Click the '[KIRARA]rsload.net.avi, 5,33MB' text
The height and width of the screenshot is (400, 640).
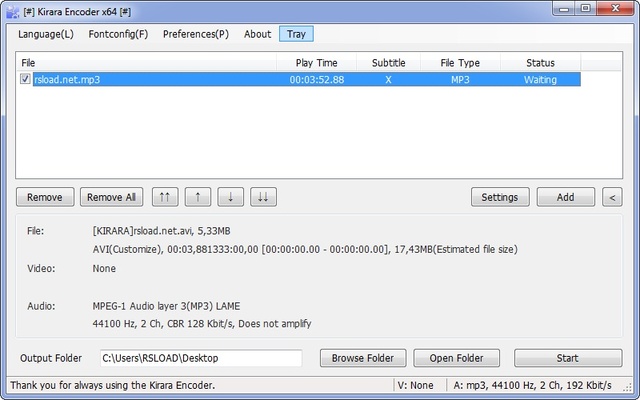(x=162, y=231)
